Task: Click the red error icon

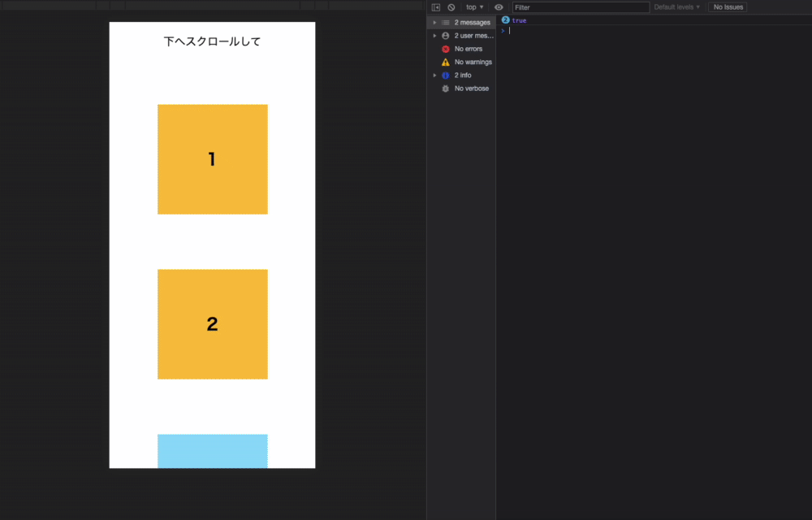Action: 445,49
